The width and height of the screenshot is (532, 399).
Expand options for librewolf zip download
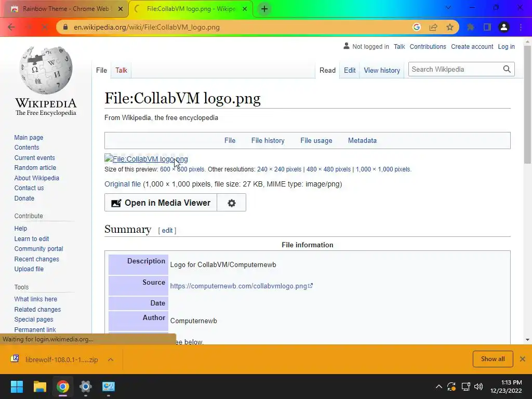(111, 360)
